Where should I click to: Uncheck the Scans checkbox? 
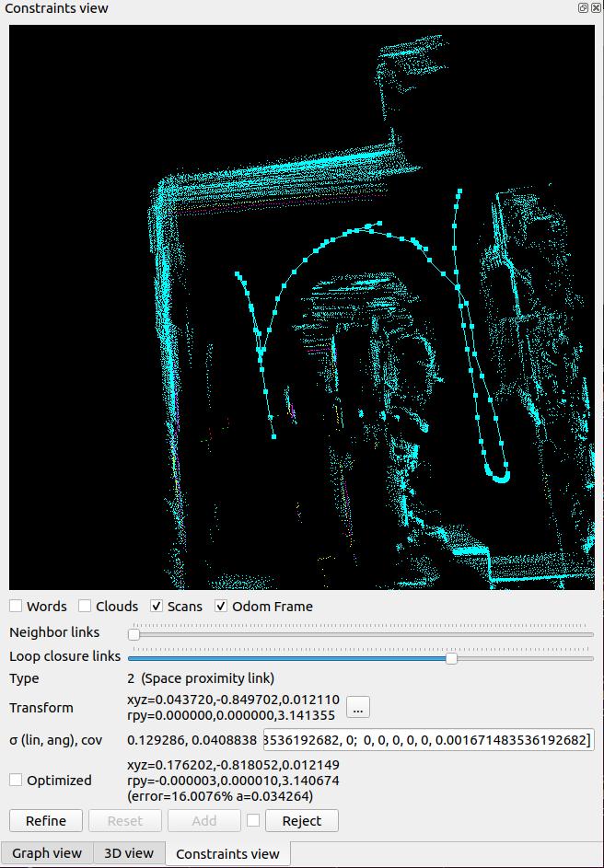click(x=157, y=606)
